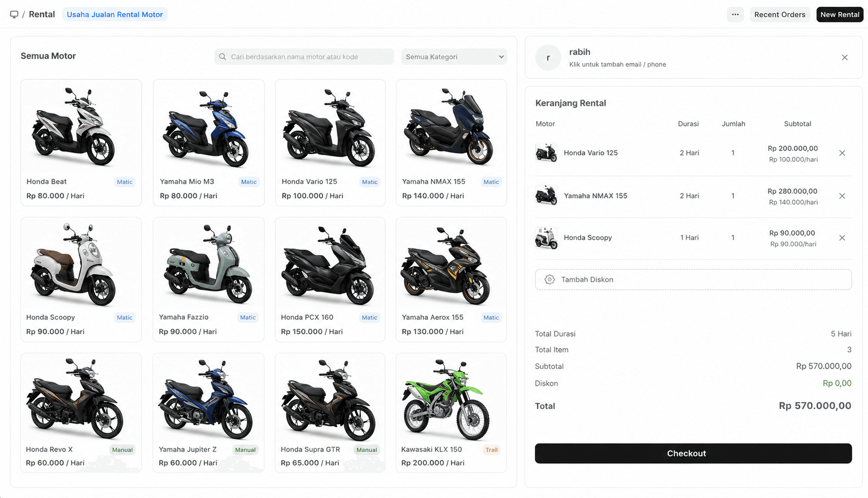Click the Total Durasi 5 Hari value

click(x=841, y=334)
